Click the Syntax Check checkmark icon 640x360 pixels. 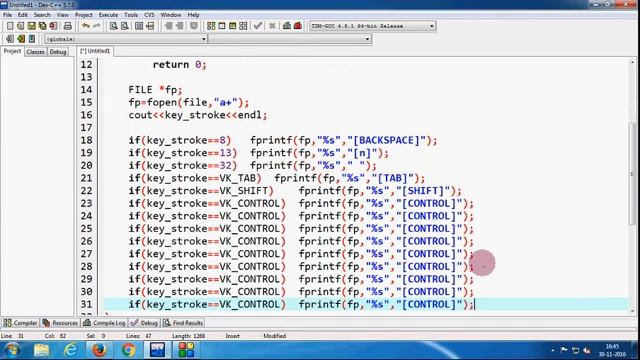click(258, 26)
